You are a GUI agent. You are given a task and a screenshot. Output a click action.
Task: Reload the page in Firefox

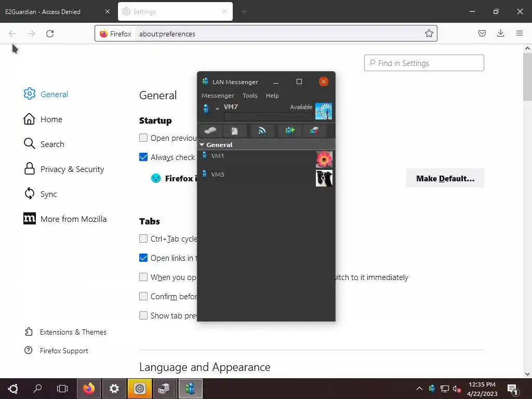pos(50,34)
